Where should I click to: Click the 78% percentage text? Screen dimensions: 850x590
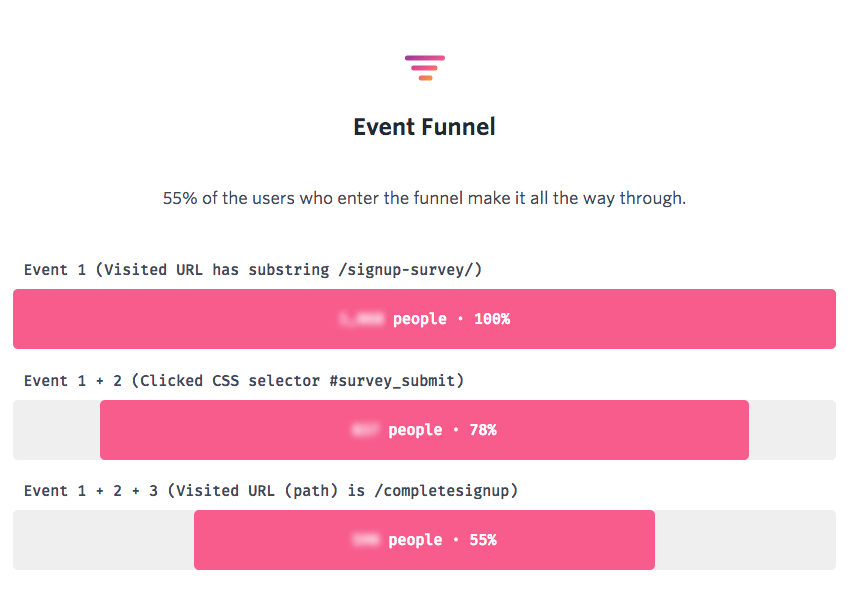483,430
